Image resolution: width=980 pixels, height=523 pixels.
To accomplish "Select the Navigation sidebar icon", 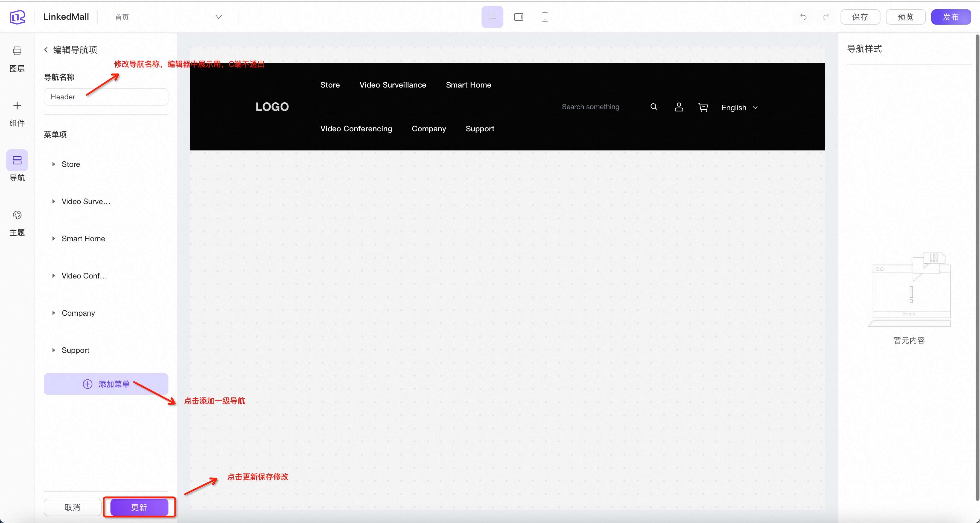I will click(x=17, y=160).
